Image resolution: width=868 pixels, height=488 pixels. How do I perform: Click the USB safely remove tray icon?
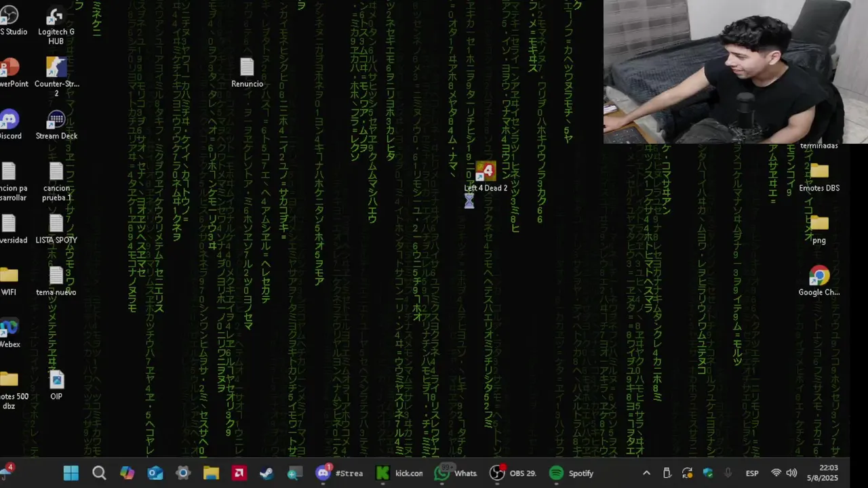667,473
